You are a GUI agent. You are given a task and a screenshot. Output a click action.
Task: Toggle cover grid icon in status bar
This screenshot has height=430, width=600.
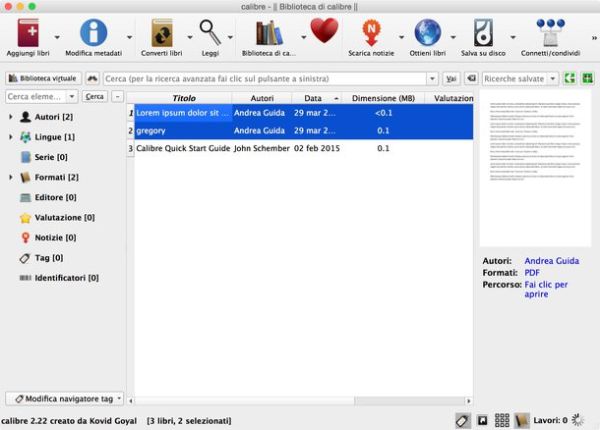(502, 420)
